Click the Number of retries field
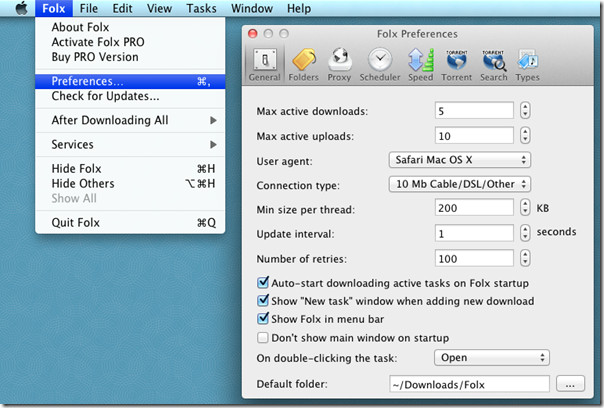 point(474,258)
